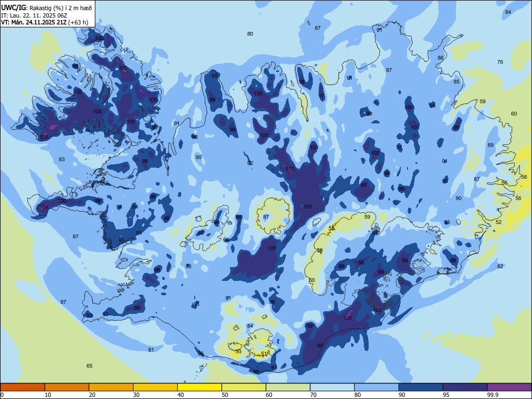Click the purple above-99.9 legend swatch

[x=509, y=387]
